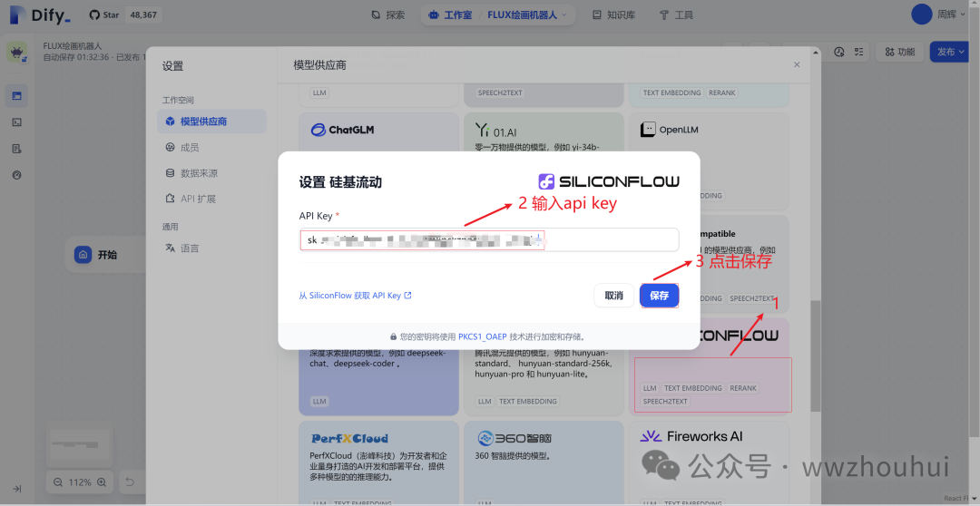Click TEXT EMBEDDING tag on SiliconFlow card

[693, 388]
